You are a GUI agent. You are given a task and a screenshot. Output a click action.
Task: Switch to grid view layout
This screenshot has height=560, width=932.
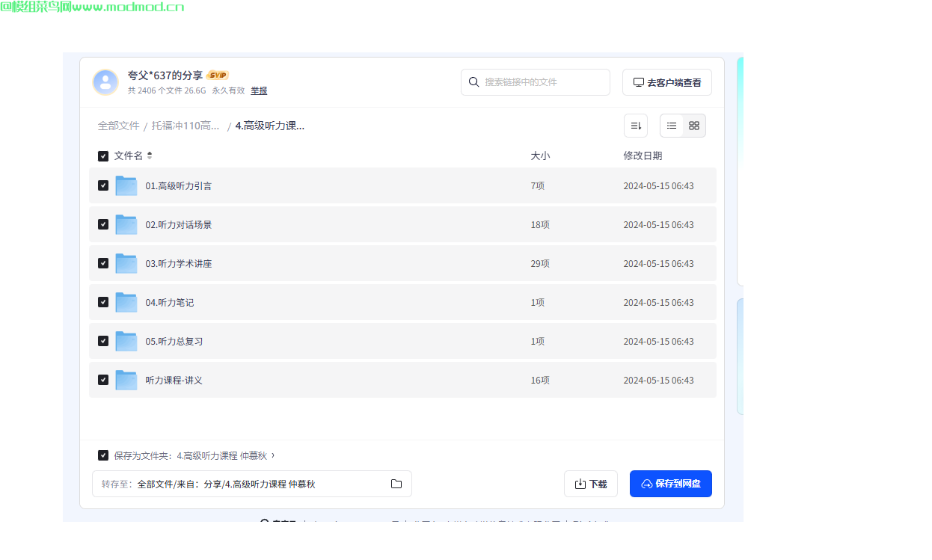(x=694, y=126)
